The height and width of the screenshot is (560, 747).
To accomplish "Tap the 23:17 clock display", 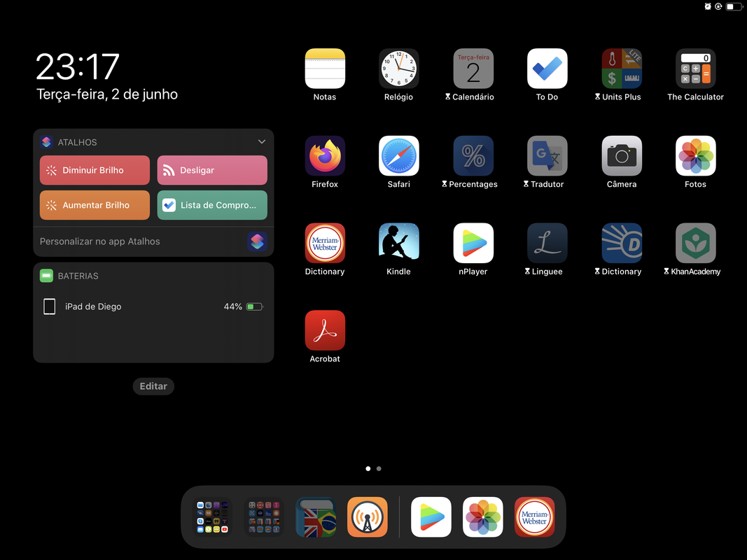I will (78, 66).
